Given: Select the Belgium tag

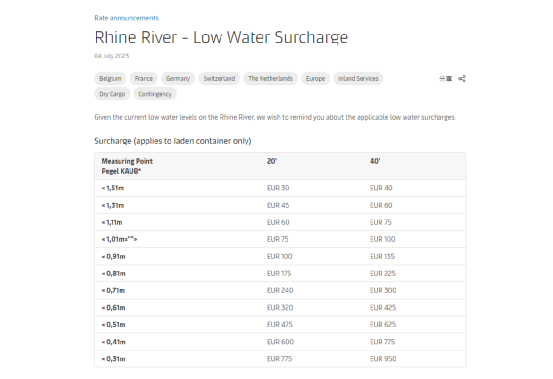Looking at the screenshot, I should click(110, 78).
